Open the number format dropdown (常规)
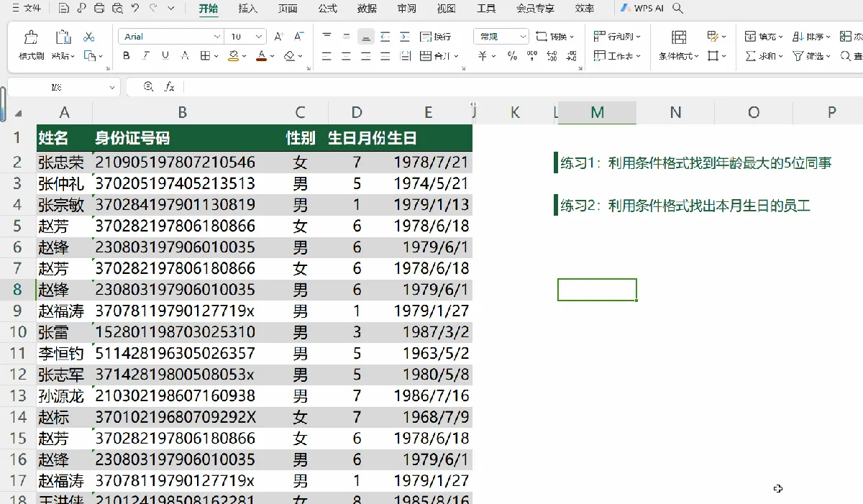The height and width of the screenshot is (504, 863). pos(522,37)
